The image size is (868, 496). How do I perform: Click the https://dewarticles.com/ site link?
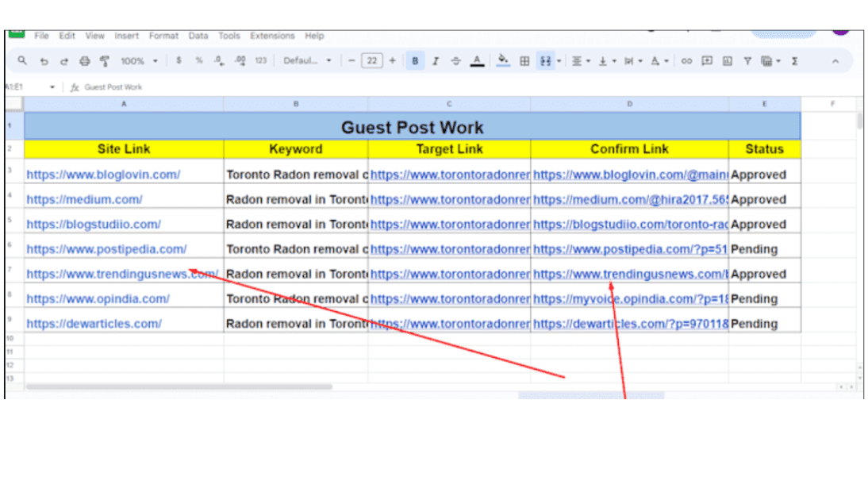[x=94, y=324]
